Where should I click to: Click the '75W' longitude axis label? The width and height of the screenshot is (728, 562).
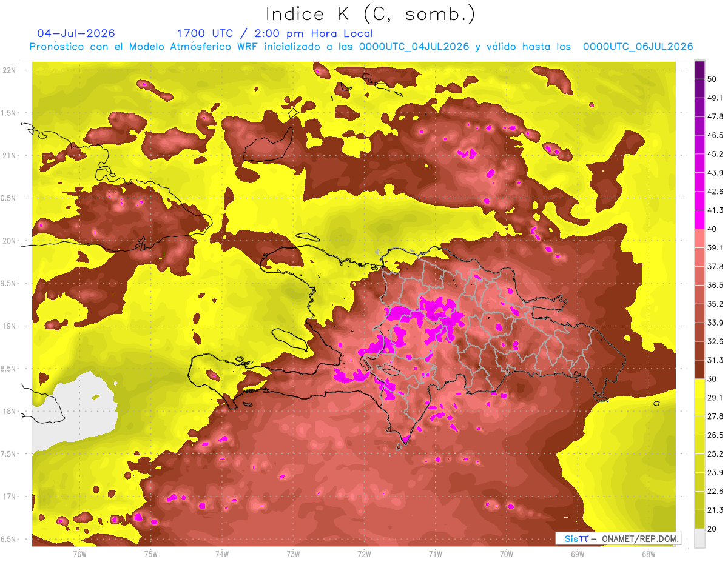coord(150,554)
